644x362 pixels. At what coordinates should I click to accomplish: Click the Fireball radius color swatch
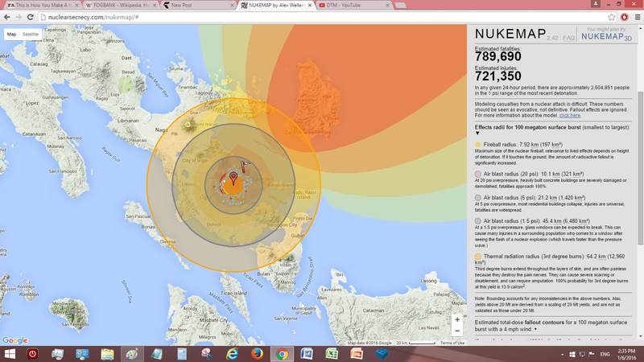coord(477,145)
